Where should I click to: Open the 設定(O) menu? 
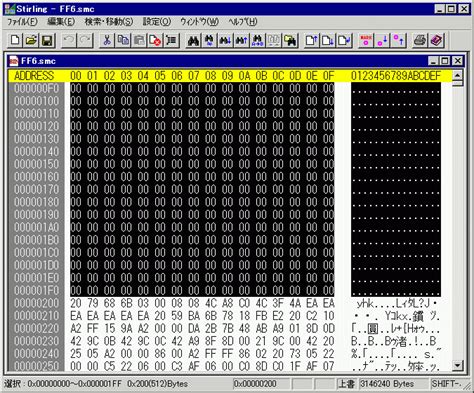pos(157,22)
